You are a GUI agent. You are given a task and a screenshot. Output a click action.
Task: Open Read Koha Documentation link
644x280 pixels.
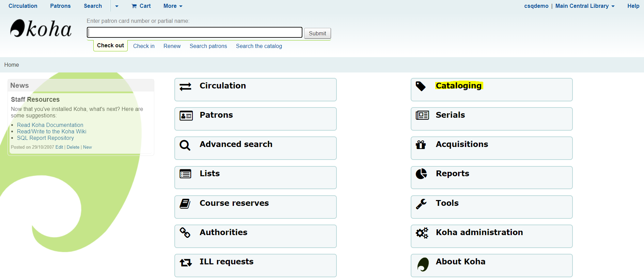(x=50, y=125)
